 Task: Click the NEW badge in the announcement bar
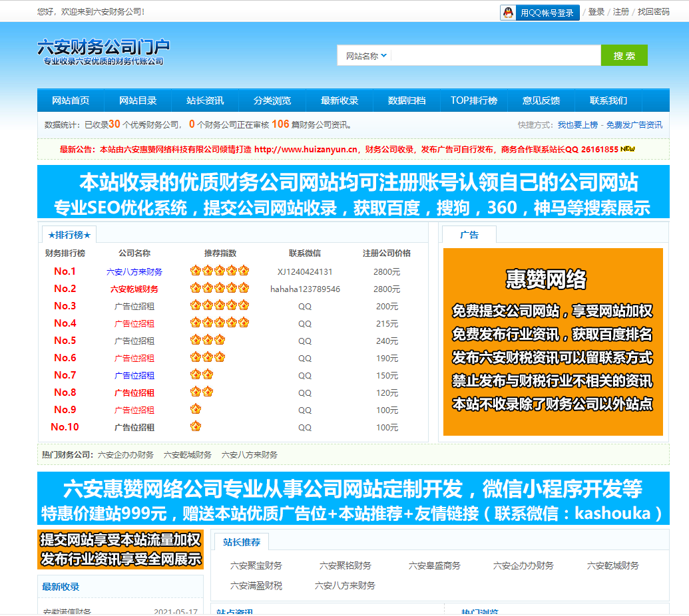click(628, 150)
